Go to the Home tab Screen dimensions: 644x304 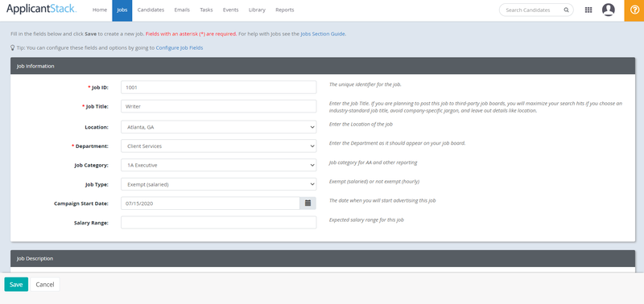[x=100, y=10]
